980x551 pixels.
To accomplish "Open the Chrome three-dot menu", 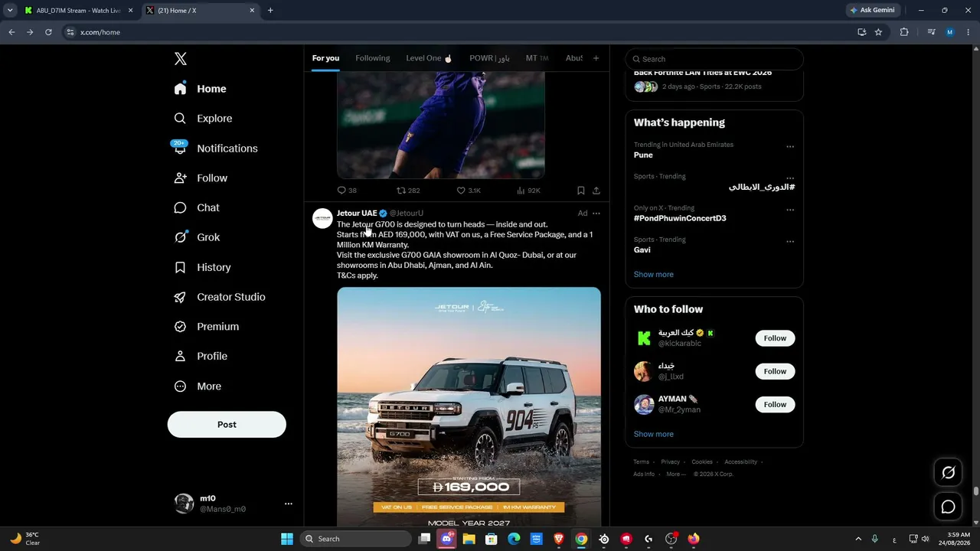I will click(x=968, y=32).
